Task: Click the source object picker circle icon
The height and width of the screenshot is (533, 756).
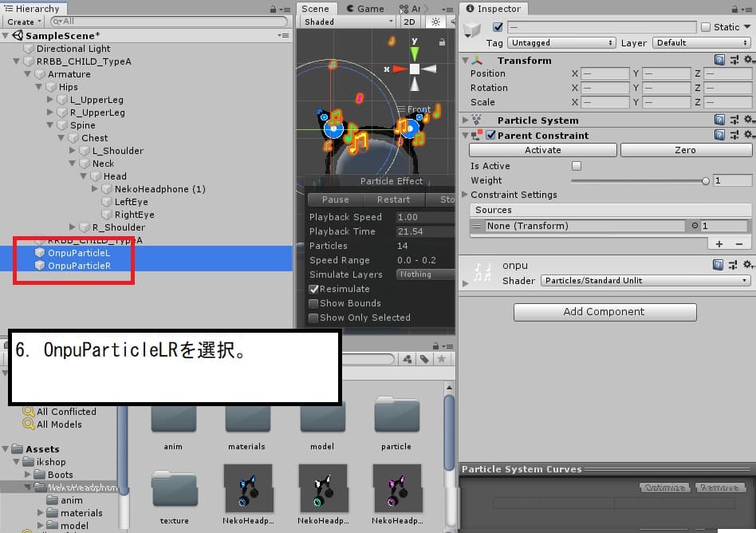Action: click(x=695, y=225)
